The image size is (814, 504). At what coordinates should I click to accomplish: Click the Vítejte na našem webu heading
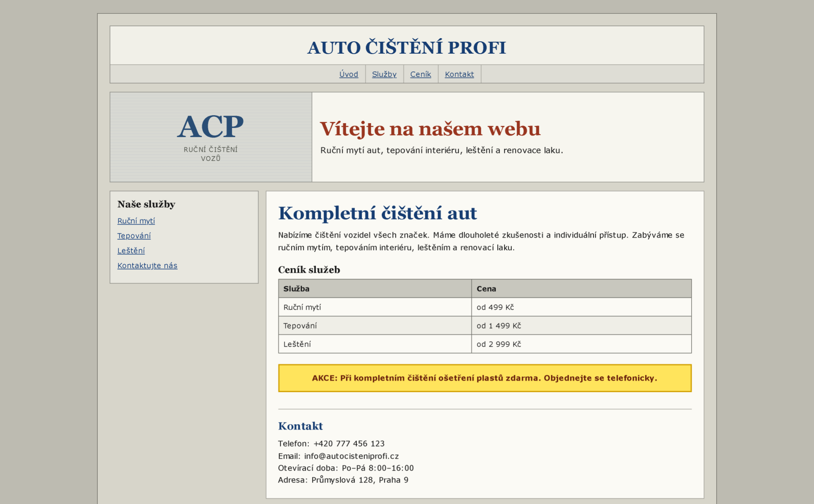point(430,129)
